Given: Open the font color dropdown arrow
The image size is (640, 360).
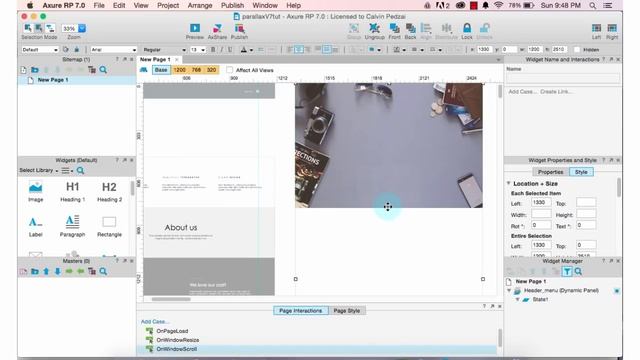Looking at the screenshot, I should coord(251,50).
